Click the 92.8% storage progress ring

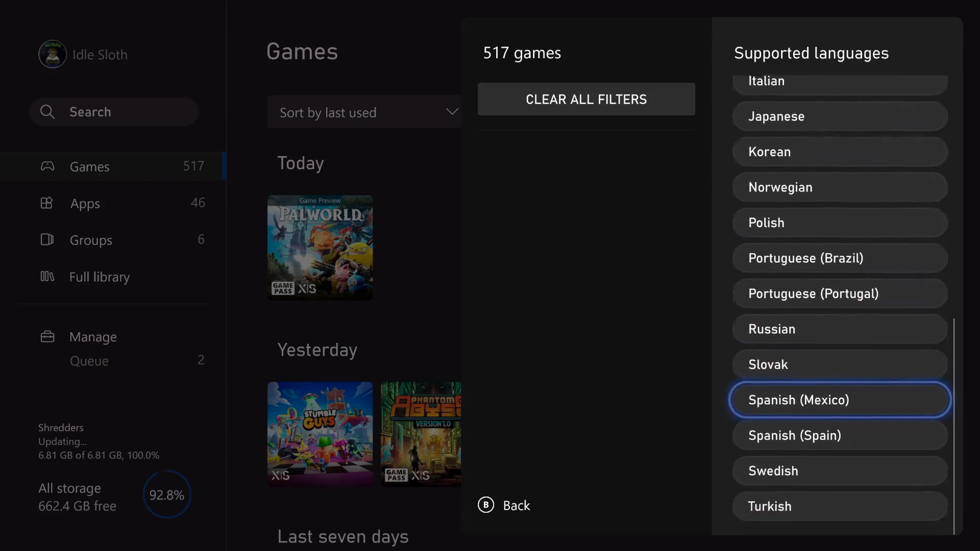[167, 495]
